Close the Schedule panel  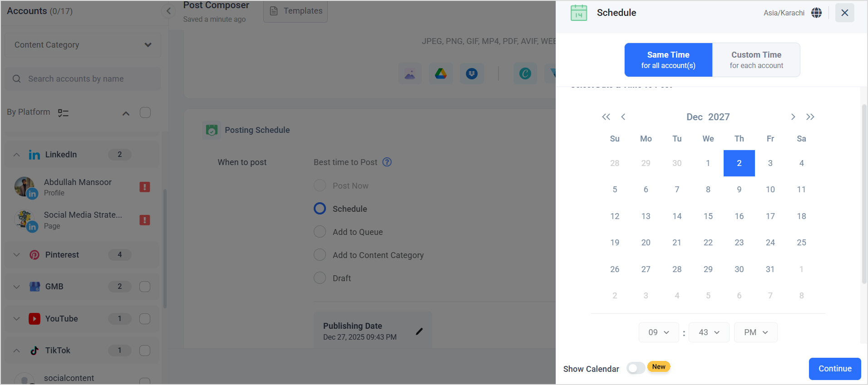[845, 13]
